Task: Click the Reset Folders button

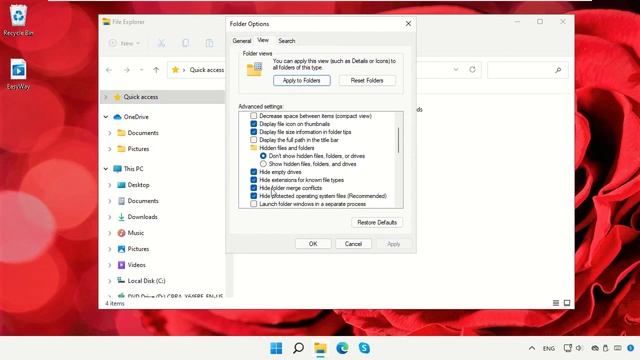Action: [367, 80]
